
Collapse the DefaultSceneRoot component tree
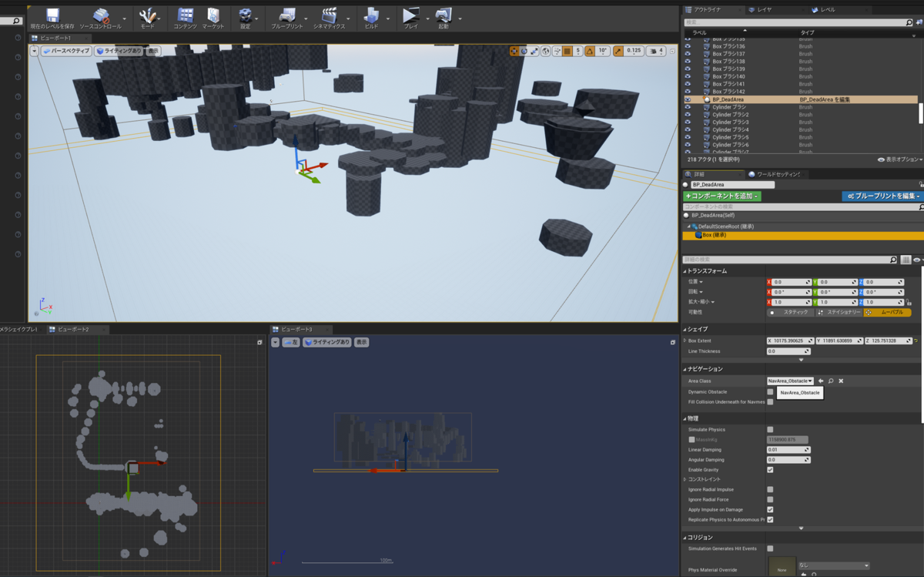689,226
